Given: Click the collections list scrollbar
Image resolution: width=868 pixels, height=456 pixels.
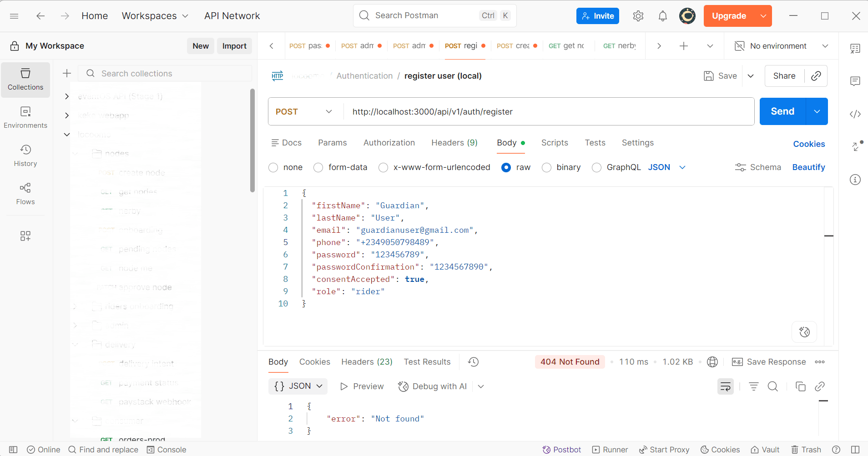Looking at the screenshot, I should pos(252,140).
